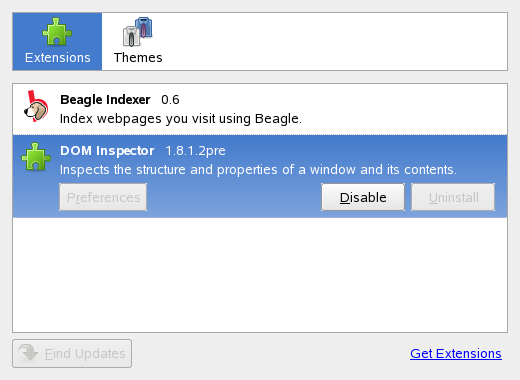The image size is (520, 380).
Task: Disable the DOM Inspector extension
Action: (x=363, y=197)
